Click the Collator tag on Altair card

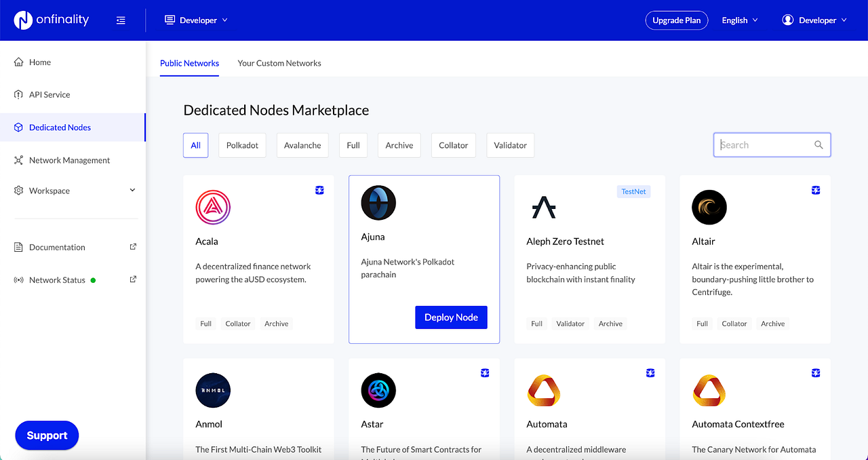(x=734, y=324)
